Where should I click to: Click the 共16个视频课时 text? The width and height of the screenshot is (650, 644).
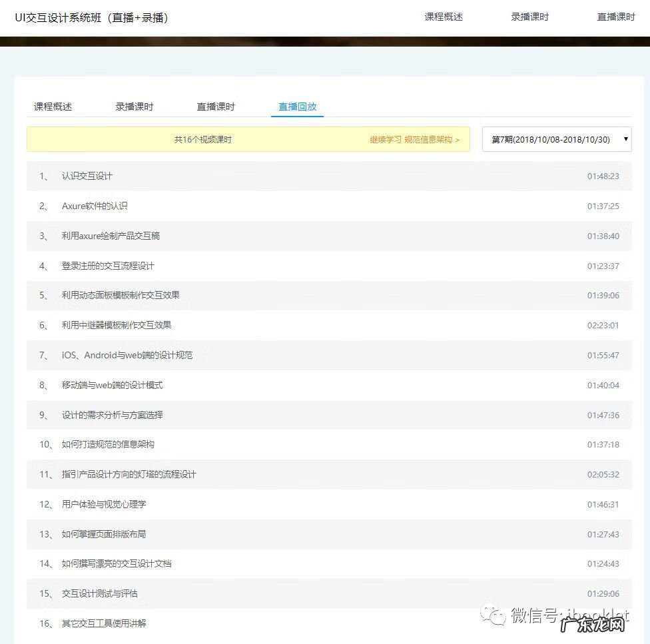[202, 140]
